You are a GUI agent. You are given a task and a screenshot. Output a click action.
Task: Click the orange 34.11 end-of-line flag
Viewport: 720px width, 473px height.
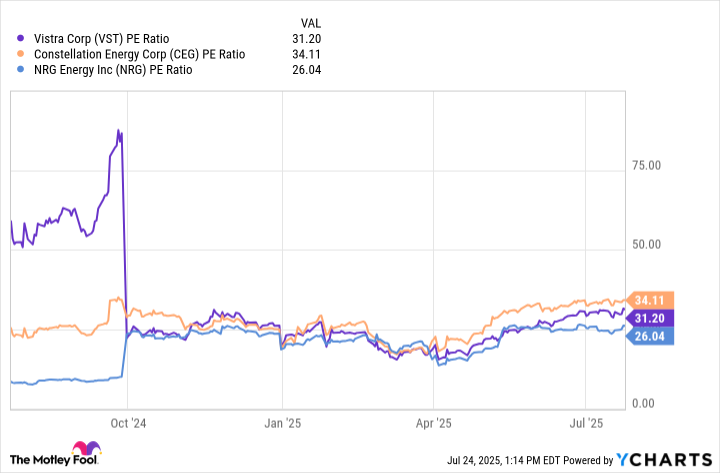point(650,300)
